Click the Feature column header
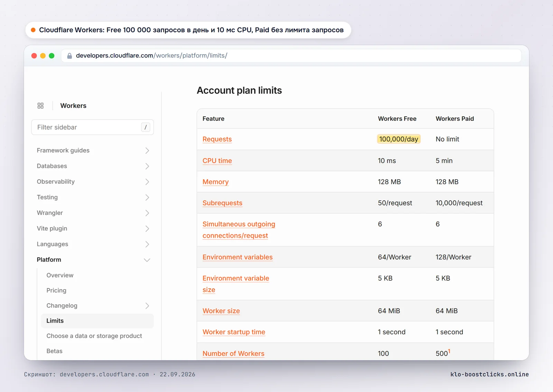Image resolution: width=553 pixels, height=392 pixels. pos(213,119)
